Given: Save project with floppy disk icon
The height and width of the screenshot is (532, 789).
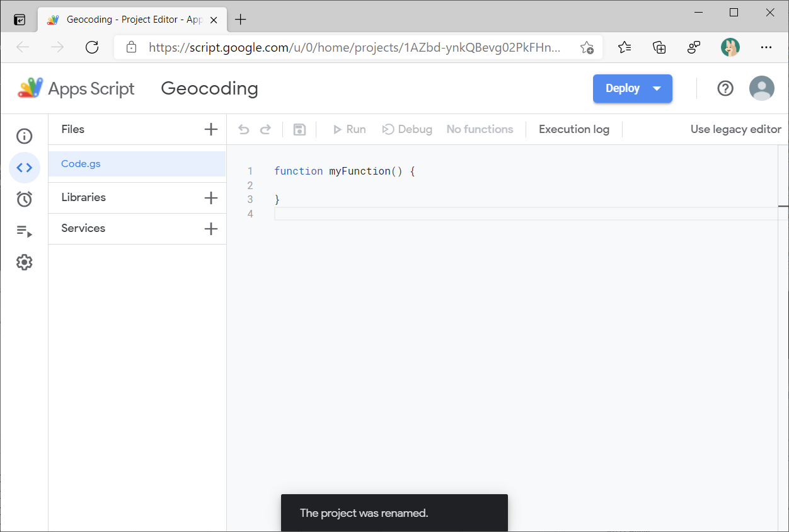Looking at the screenshot, I should click(300, 129).
